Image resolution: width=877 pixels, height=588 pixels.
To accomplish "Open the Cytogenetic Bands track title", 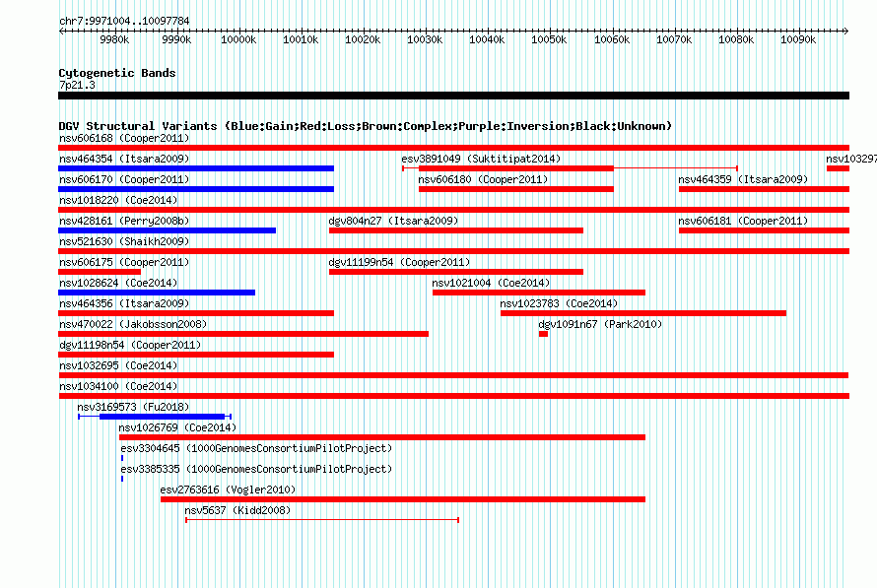I will pos(117,73).
